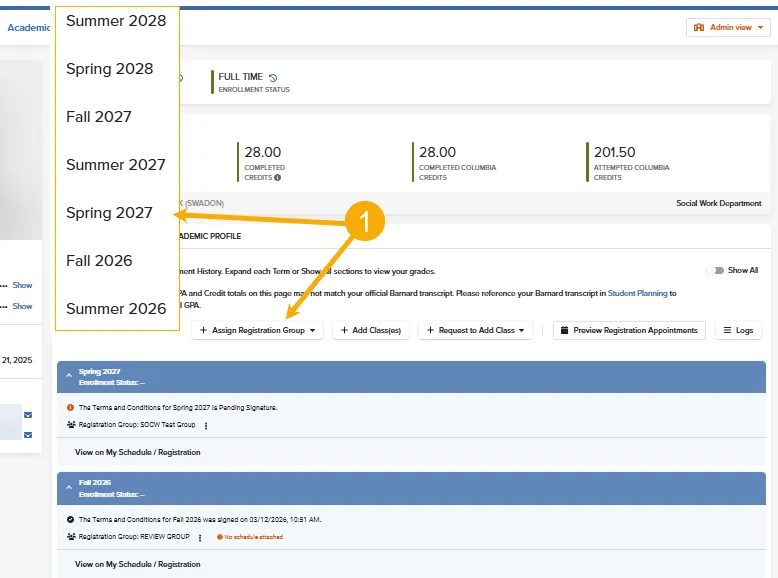Click the Spring 2027 pending signature warning icon

click(x=70, y=407)
